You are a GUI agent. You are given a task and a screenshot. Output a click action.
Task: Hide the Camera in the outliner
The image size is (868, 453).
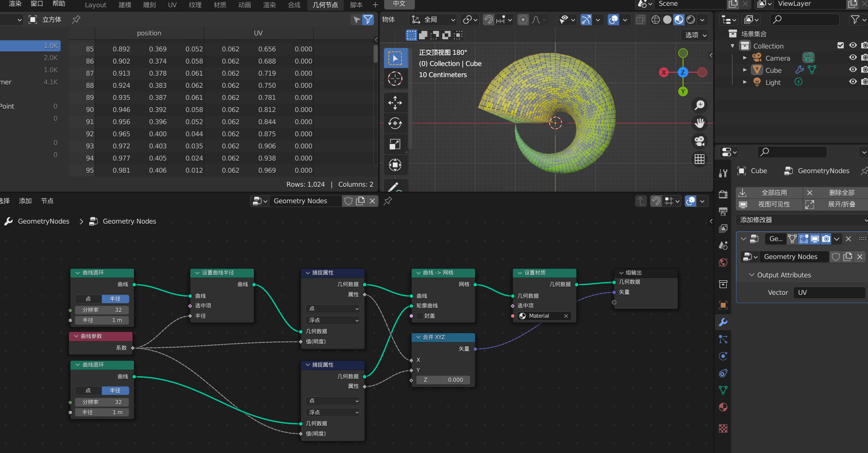(x=853, y=58)
